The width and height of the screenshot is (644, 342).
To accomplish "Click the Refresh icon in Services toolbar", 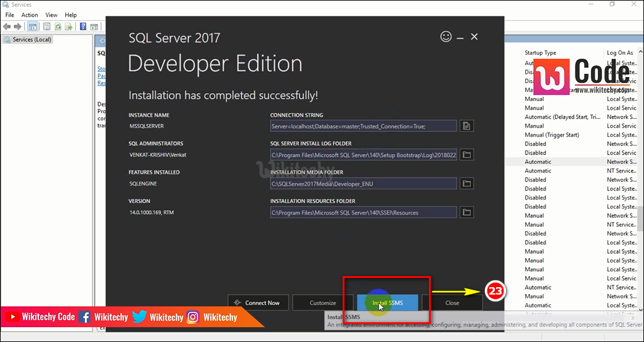I will click(58, 26).
